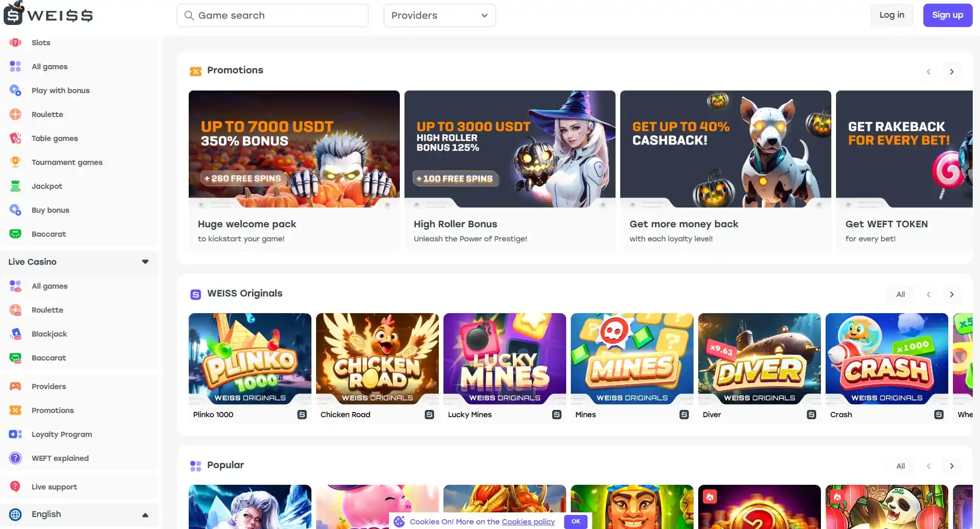980x529 pixels.
Task: Click the Loyalty Program icon
Action: click(16, 434)
